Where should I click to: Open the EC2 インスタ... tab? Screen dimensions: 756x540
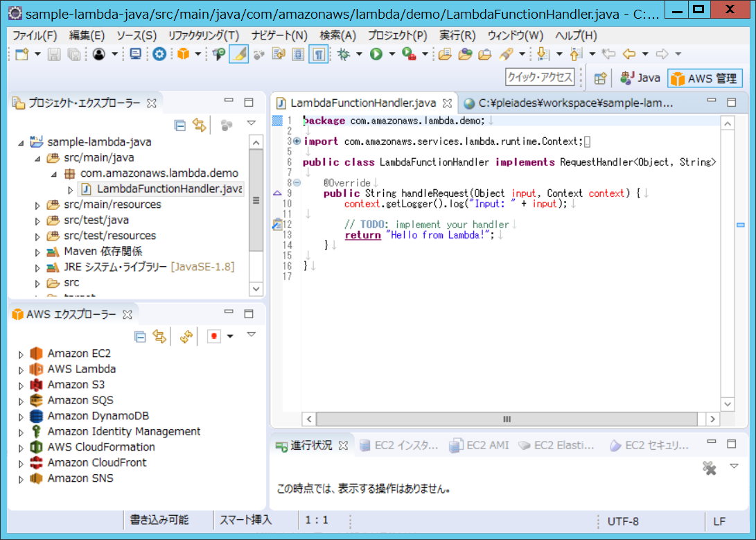398,445
